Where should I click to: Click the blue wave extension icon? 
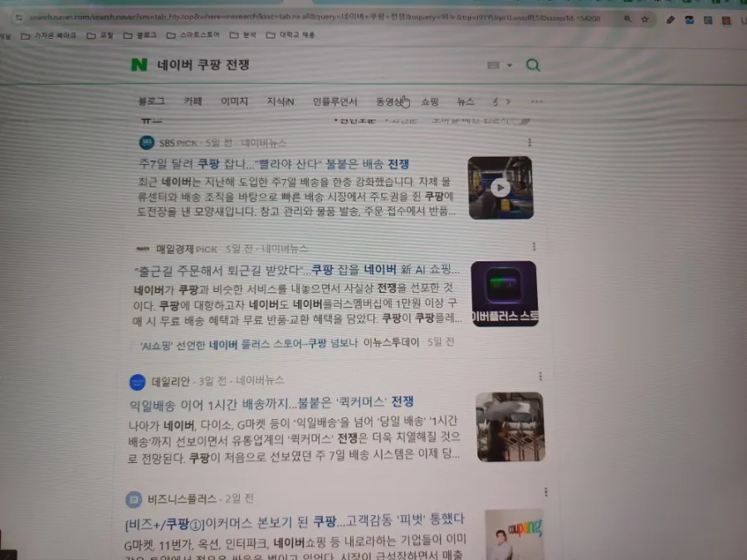(689, 20)
